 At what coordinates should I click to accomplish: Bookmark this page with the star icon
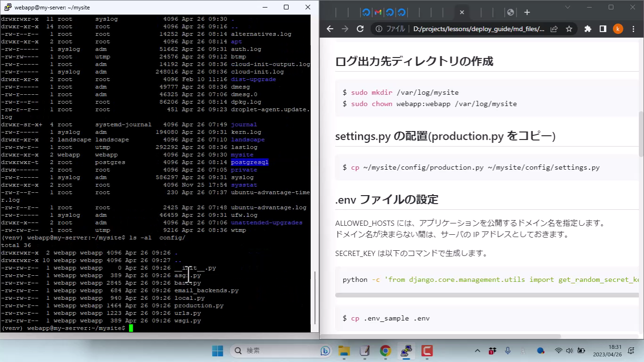pyautogui.click(x=569, y=29)
